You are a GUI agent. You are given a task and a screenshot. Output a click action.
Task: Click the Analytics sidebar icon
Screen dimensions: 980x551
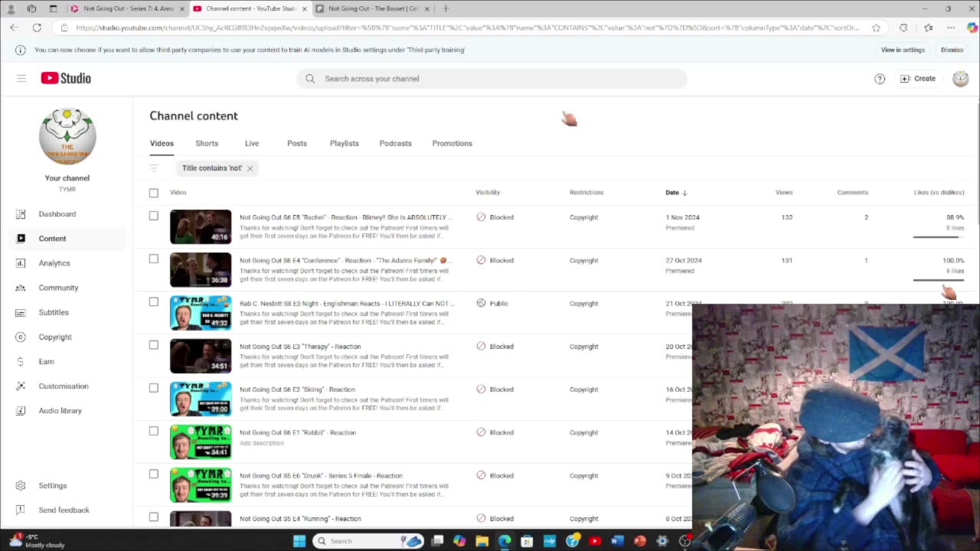pyautogui.click(x=21, y=263)
